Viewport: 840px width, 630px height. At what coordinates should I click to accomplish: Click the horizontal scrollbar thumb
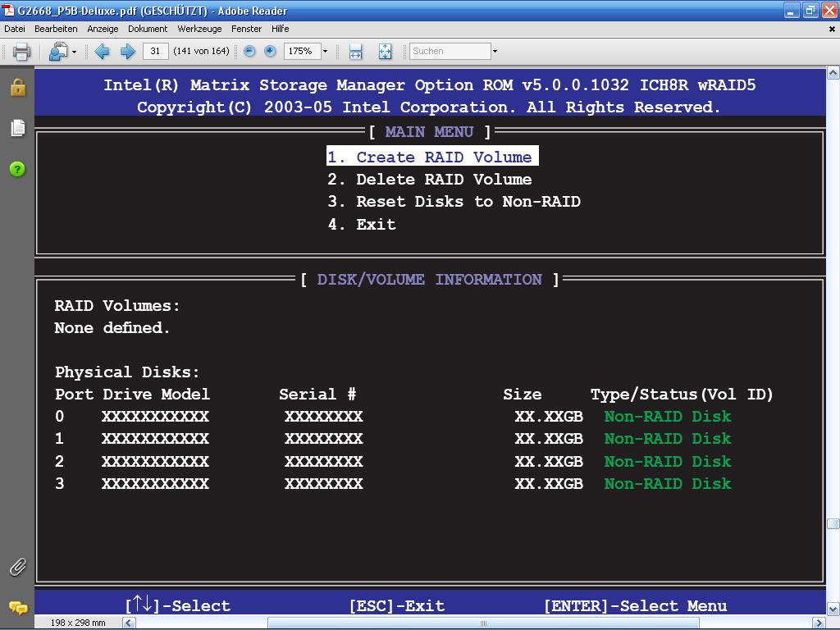point(483,623)
